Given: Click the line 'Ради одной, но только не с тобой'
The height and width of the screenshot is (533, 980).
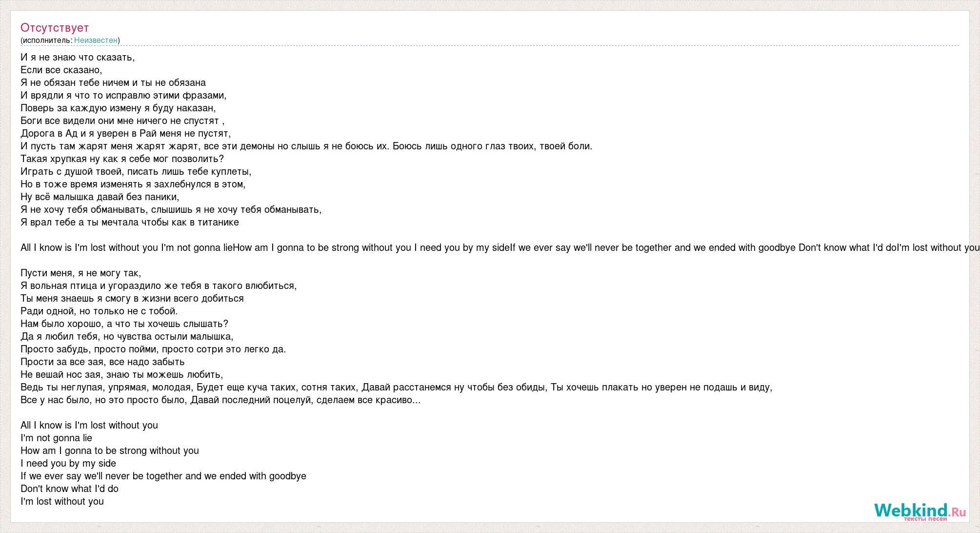Looking at the screenshot, I should click(99, 311).
